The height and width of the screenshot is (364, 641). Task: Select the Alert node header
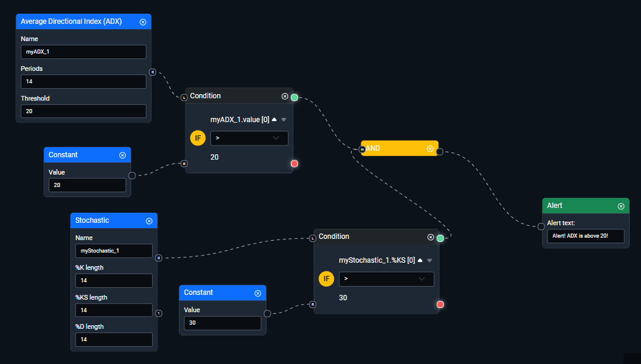click(x=586, y=206)
